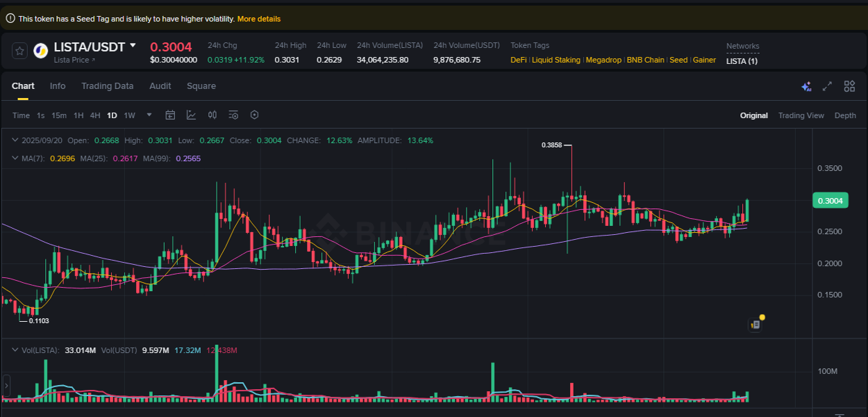Click the Megadrop token tag
868x417 pixels.
coord(603,60)
